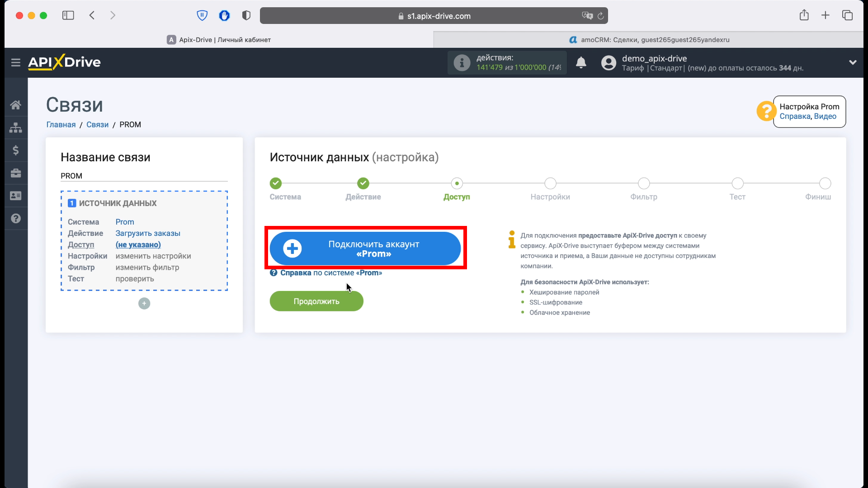This screenshot has height=488, width=868.
Task: Open Справка link in Настройка Prom box
Action: tap(795, 116)
